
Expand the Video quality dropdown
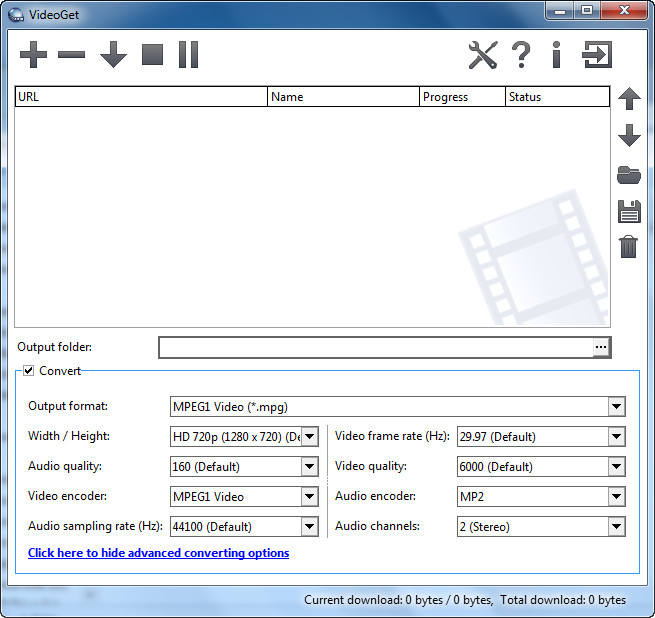[x=617, y=467]
